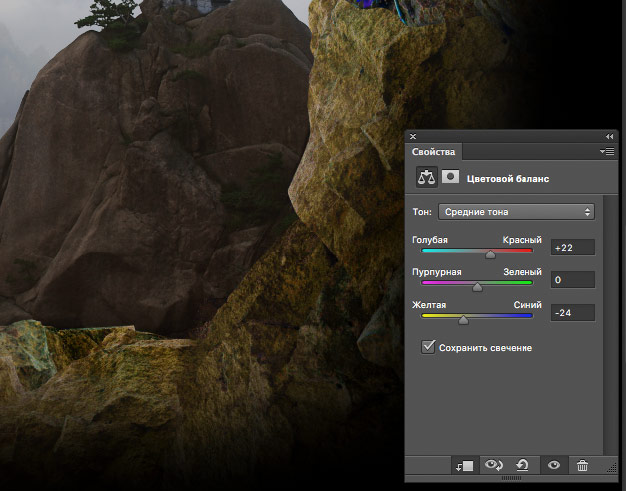The image size is (626, 491).
Task: Open the Тон dropdown showing Средние тона
Action: point(516,212)
